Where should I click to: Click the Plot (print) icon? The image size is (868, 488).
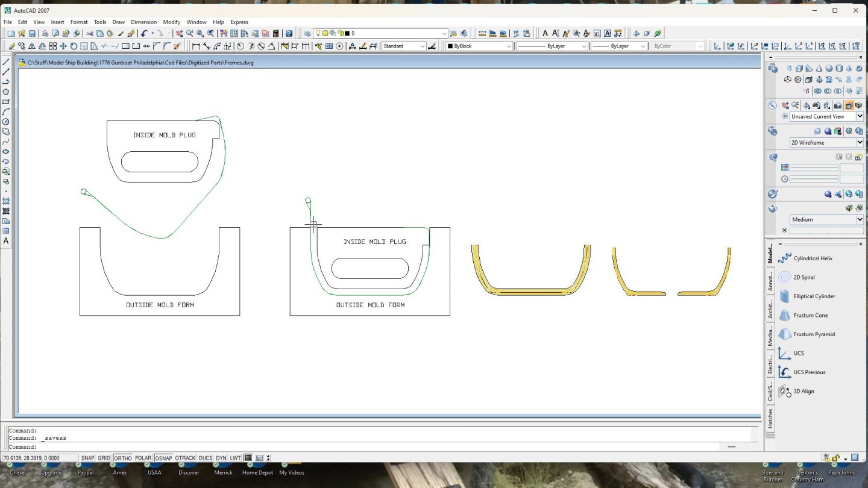(45, 34)
